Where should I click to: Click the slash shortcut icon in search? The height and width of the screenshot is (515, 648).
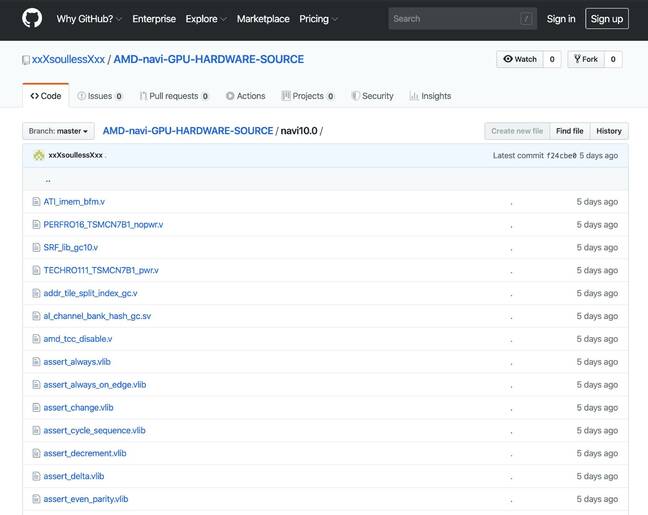point(526,19)
